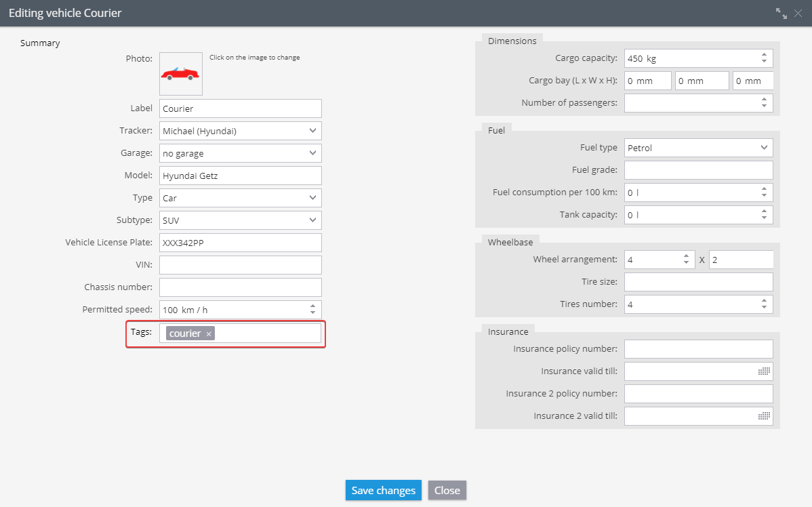
Task: Increase Permitted speed with the up arrow
Action: [312, 306]
